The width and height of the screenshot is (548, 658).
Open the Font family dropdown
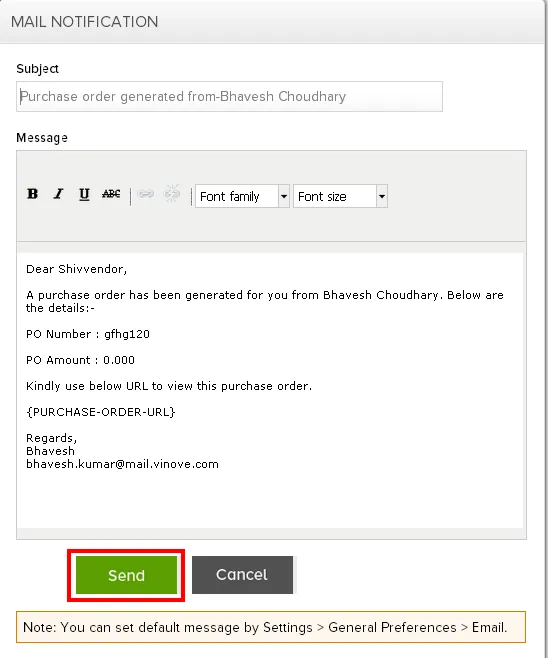(237, 196)
